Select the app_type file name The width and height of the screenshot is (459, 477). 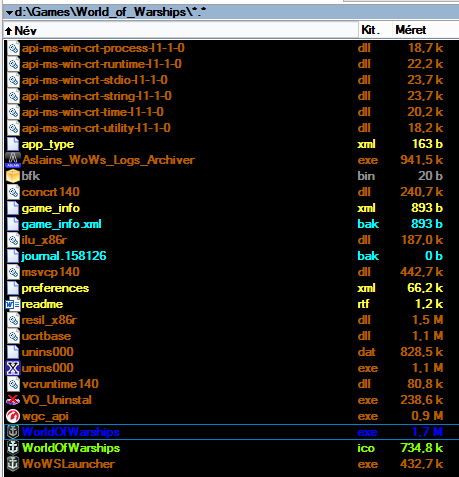click(x=48, y=145)
